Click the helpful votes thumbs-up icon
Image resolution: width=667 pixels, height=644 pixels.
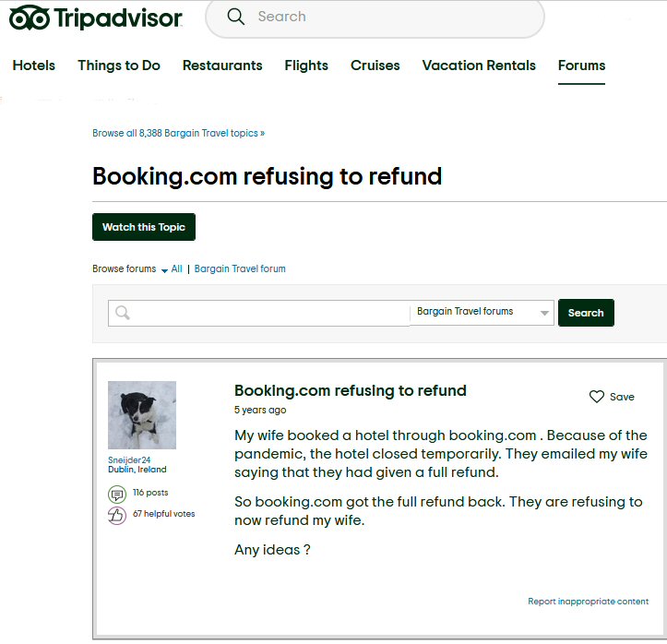[117, 516]
